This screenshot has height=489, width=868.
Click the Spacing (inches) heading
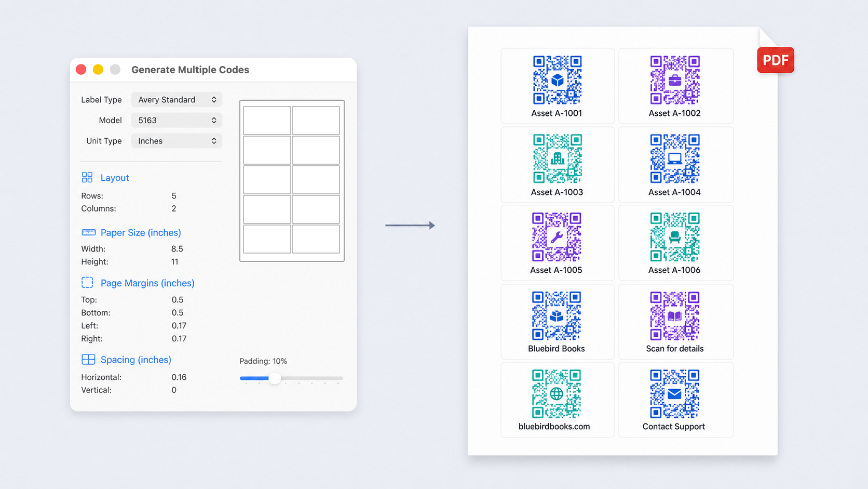[136, 360]
